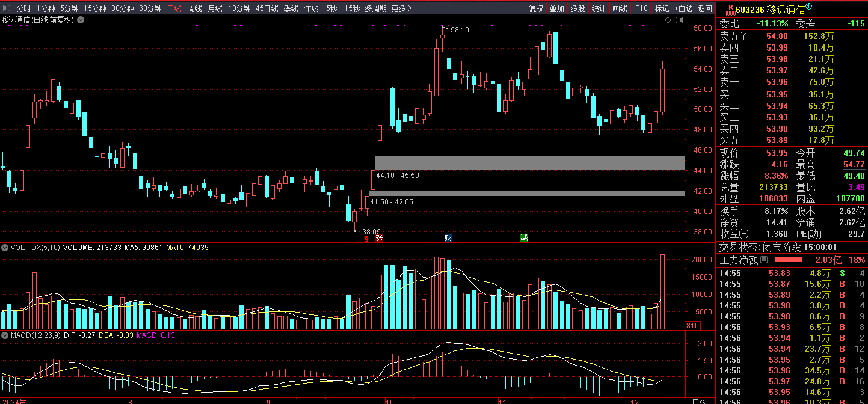Switch to 5秒 chart period
The width and height of the screenshot is (868, 404).
tap(331, 8)
